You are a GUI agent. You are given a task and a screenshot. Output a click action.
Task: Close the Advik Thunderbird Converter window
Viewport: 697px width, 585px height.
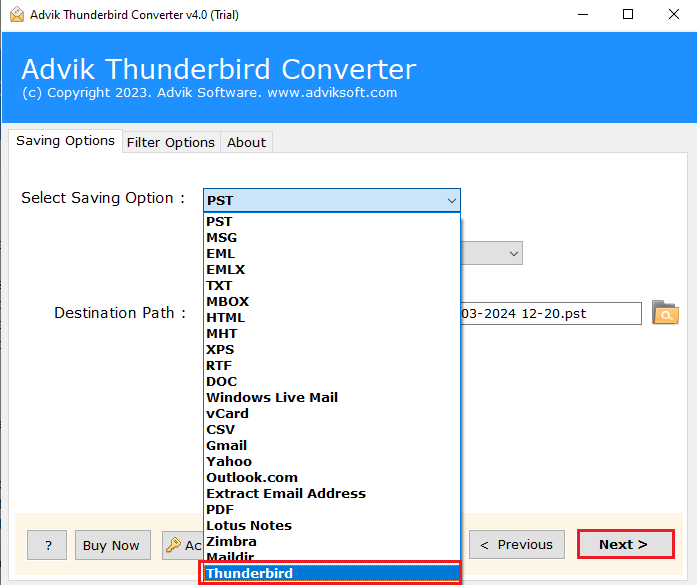pyautogui.click(x=673, y=15)
